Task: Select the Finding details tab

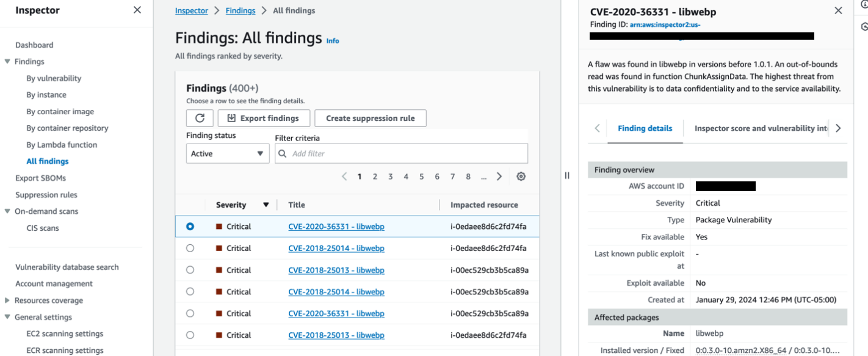Action: (x=645, y=128)
